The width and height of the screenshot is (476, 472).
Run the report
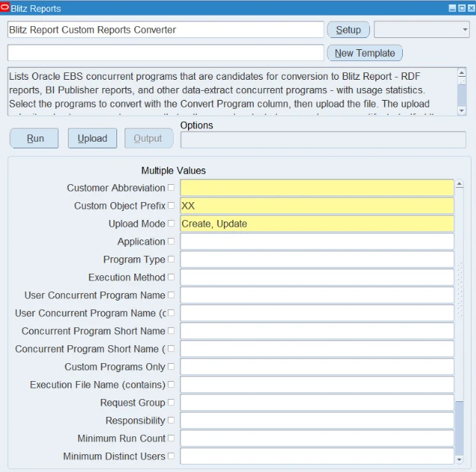tap(34, 139)
